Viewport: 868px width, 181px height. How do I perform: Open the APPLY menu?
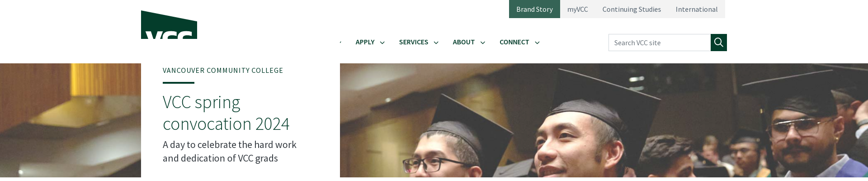click(365, 42)
